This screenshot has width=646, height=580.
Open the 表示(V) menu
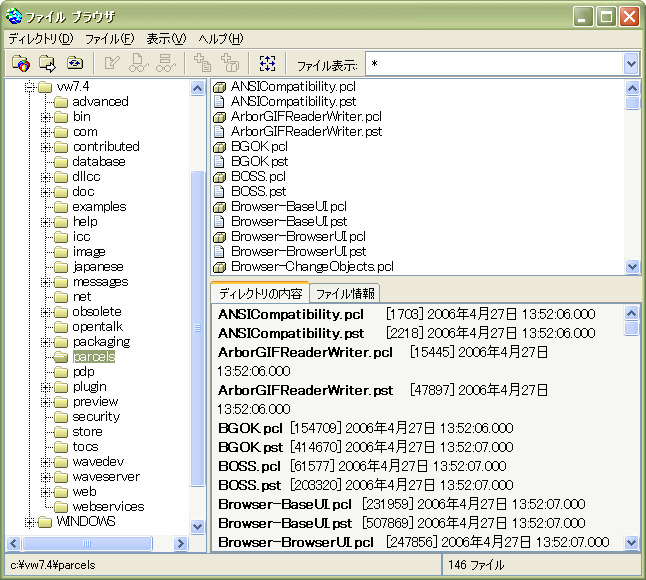click(166, 39)
